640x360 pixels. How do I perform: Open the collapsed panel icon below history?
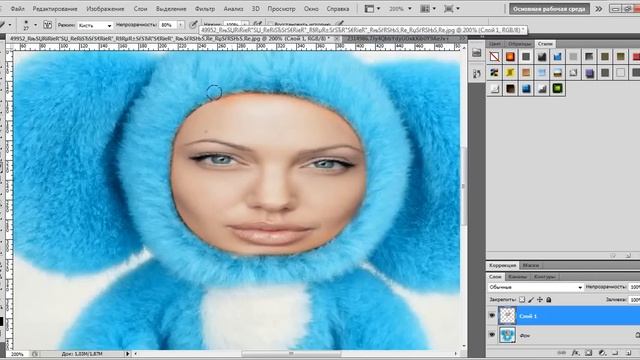tap(476, 74)
